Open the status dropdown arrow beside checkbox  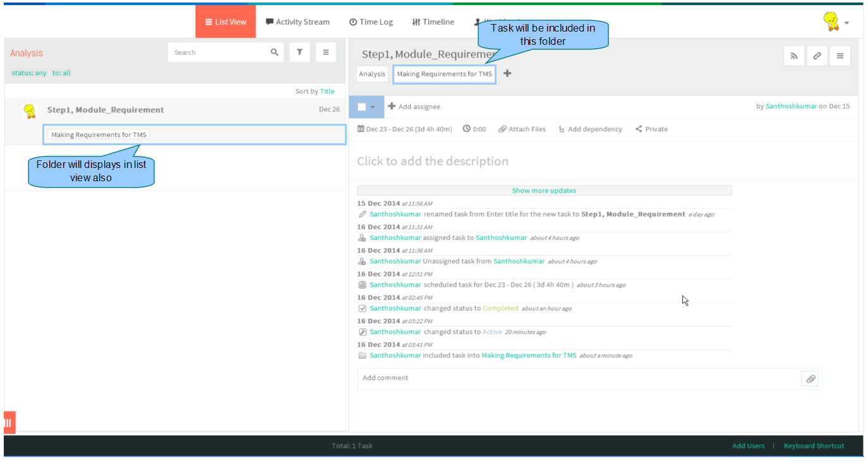pos(373,107)
